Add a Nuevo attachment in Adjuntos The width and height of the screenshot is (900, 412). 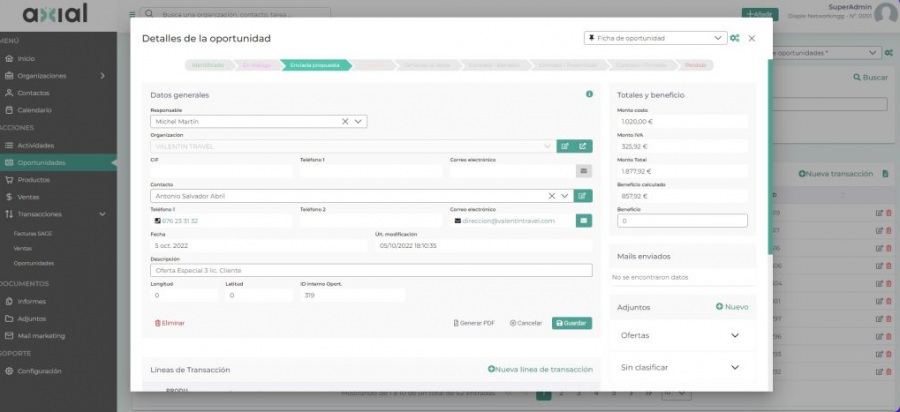(x=732, y=307)
